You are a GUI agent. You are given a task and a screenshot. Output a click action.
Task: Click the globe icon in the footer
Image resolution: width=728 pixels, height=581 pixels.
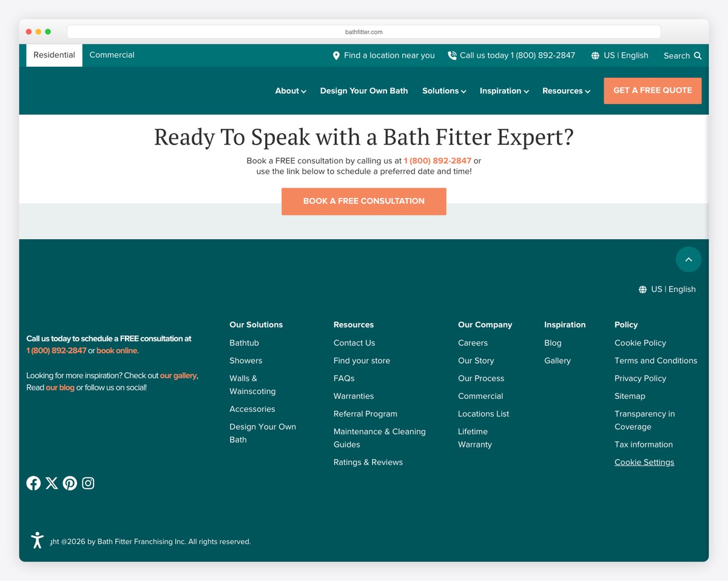[x=642, y=290]
